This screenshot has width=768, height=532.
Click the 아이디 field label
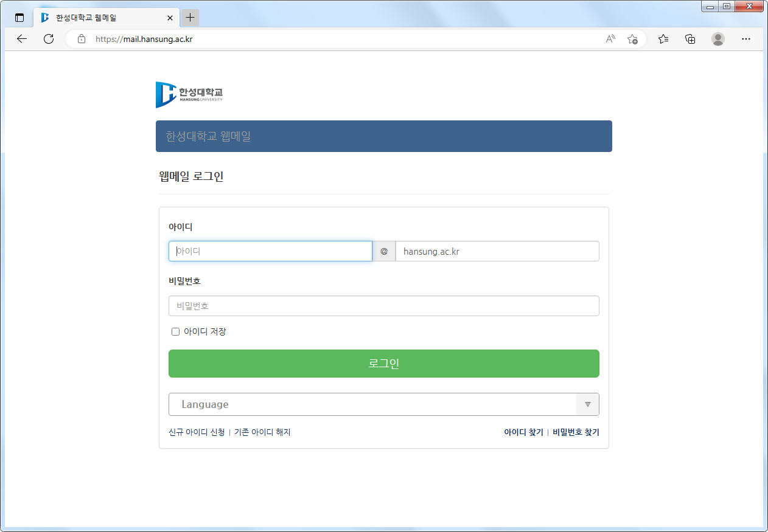[181, 227]
